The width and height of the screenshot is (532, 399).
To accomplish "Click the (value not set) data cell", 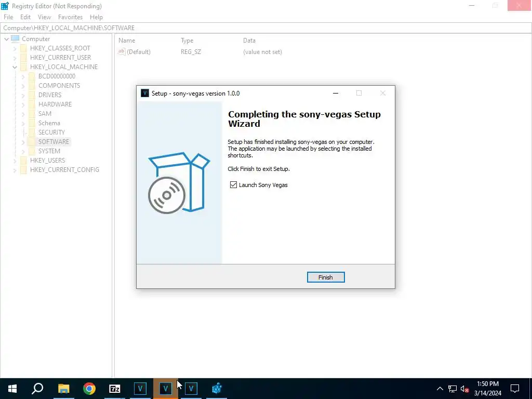I will pyautogui.click(x=262, y=51).
